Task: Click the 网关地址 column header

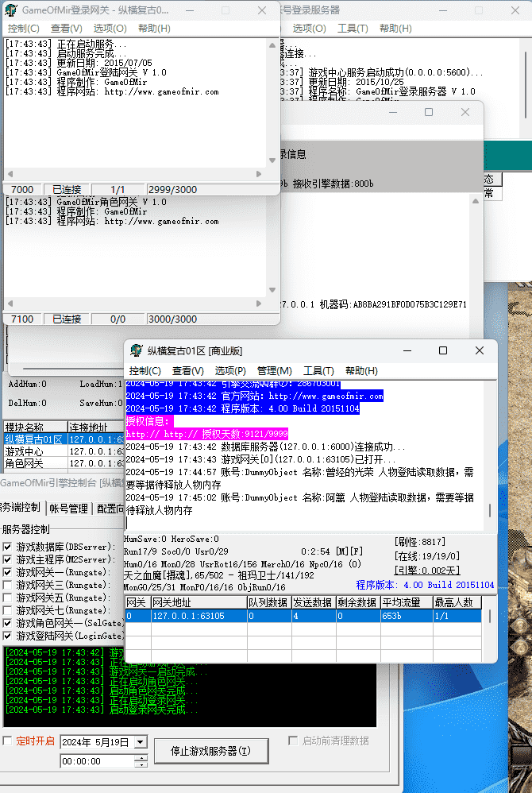Action: (x=199, y=602)
